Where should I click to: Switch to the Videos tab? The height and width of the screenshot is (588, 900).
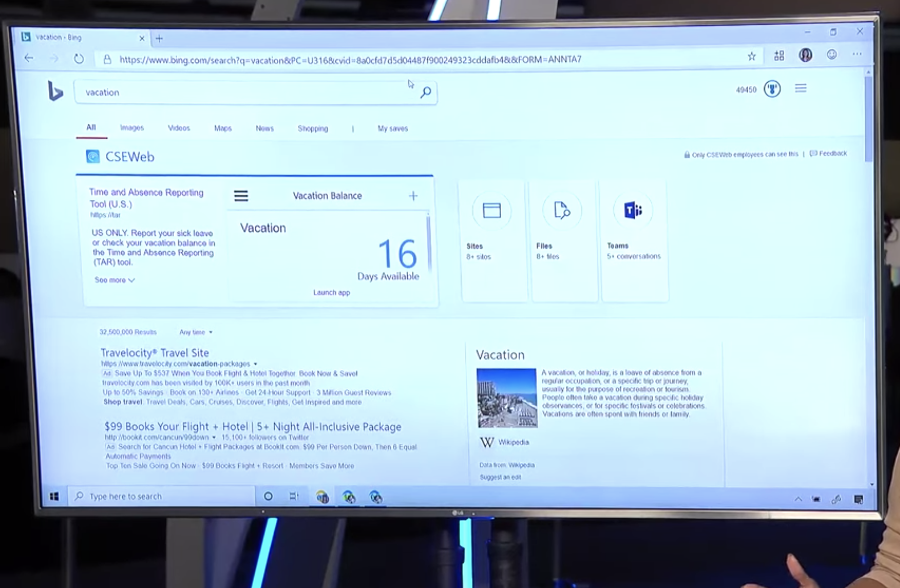click(x=179, y=128)
